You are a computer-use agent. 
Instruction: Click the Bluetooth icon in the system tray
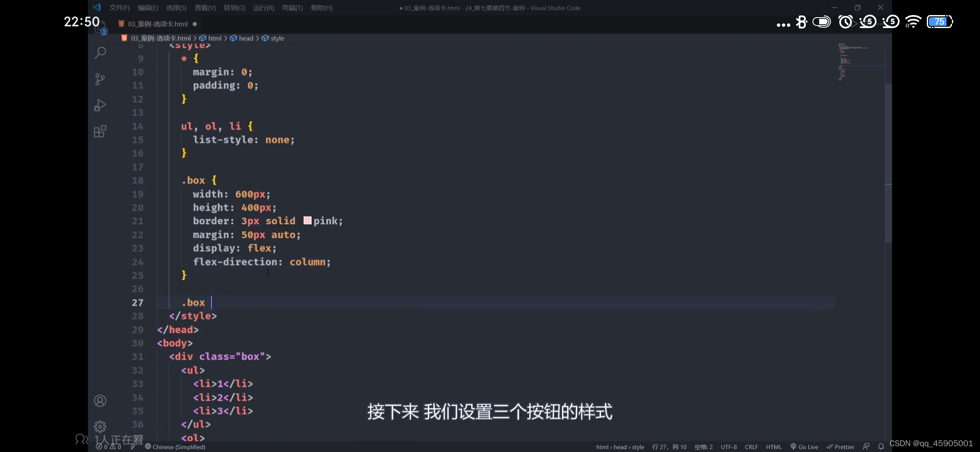coord(802,22)
